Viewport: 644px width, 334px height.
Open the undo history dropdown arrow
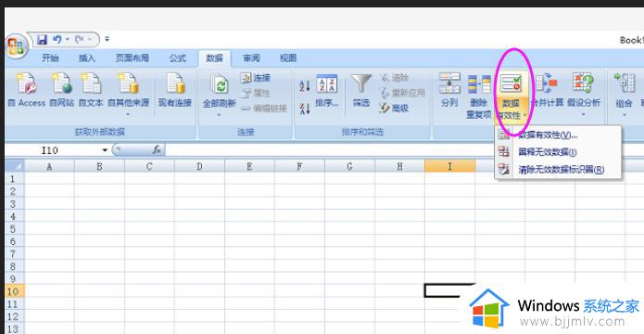[68, 40]
